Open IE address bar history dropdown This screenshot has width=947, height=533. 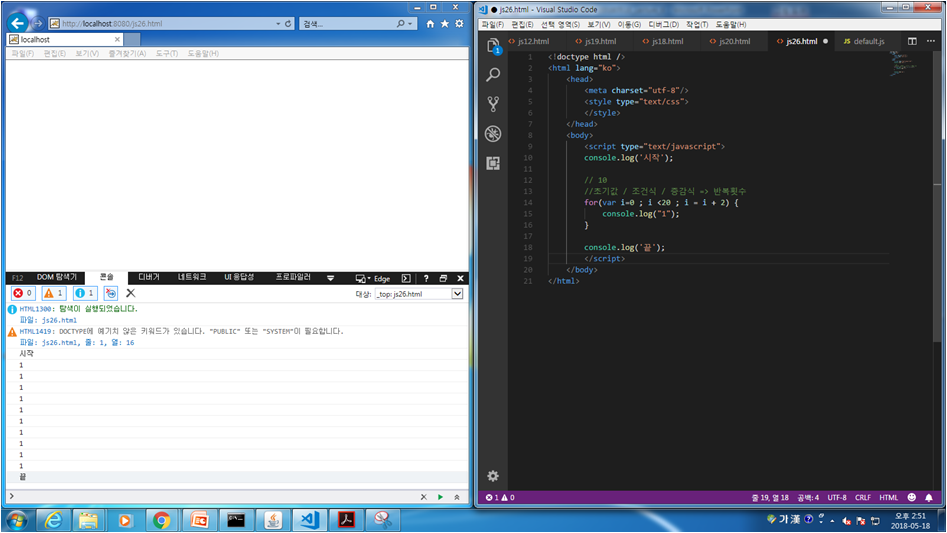point(278,24)
